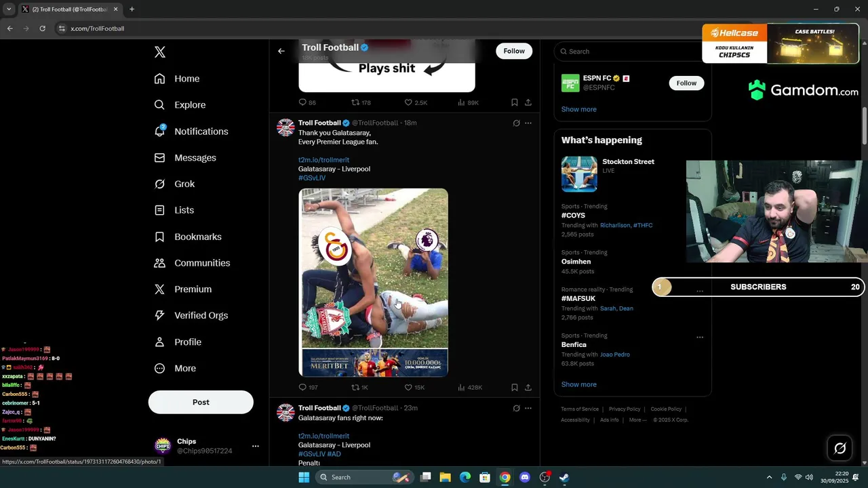Viewport: 868px width, 488px height.
Task: Like the top post with 2.5K likes
Action: [x=416, y=102]
